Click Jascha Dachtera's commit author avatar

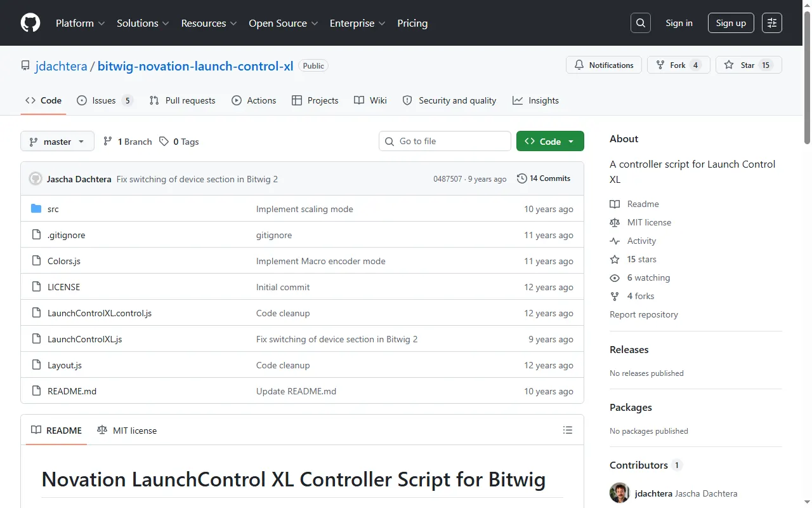(36, 179)
